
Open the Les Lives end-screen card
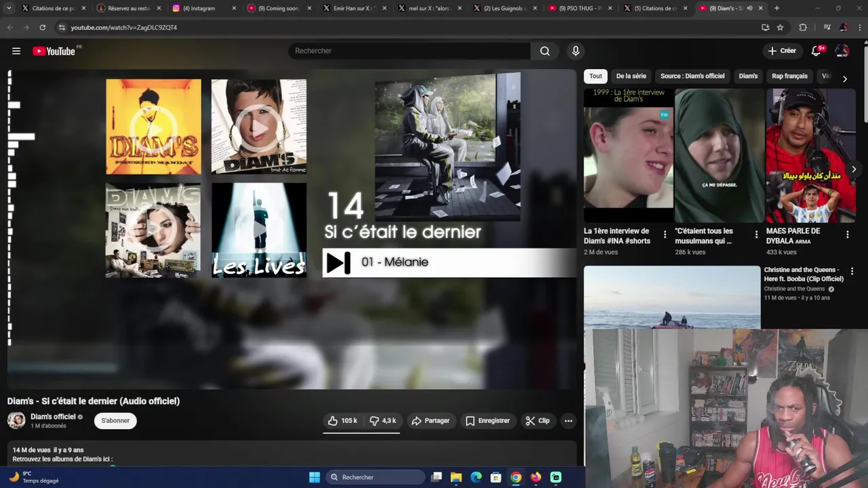click(x=259, y=230)
